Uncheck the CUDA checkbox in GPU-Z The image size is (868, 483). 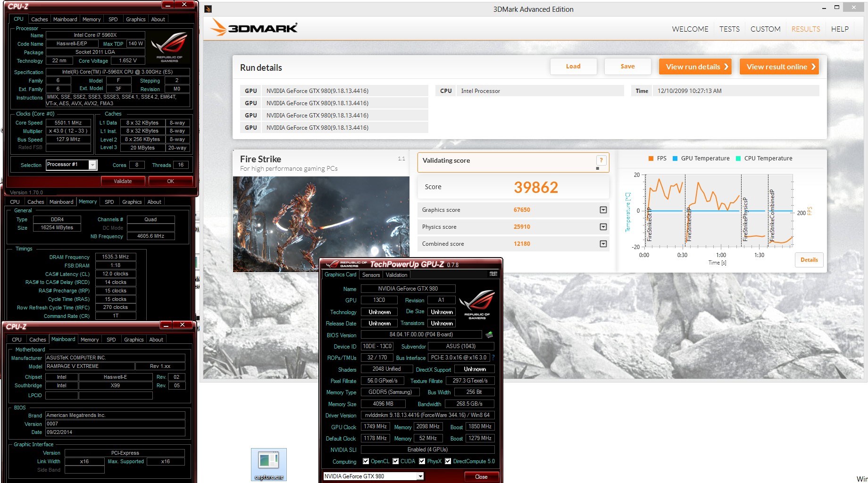(395, 461)
